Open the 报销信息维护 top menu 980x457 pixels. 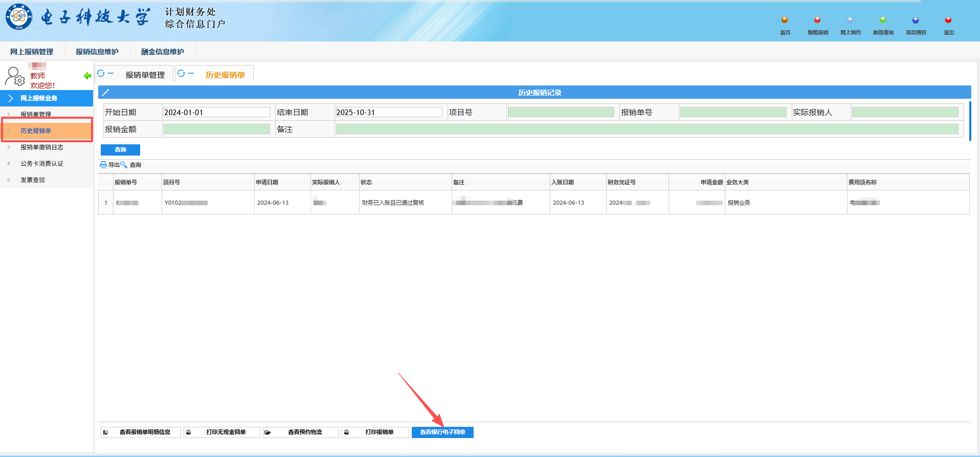(97, 52)
